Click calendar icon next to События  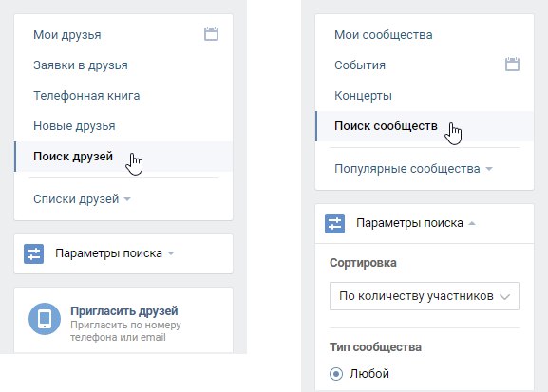pos(512,65)
